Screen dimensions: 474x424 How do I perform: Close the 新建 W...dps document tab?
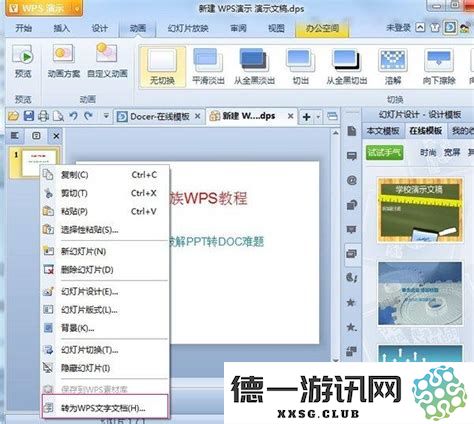tap(290, 116)
